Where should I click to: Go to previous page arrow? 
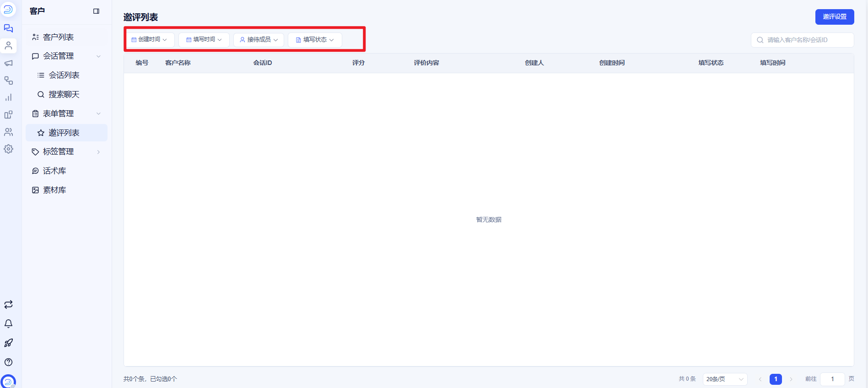(760, 379)
